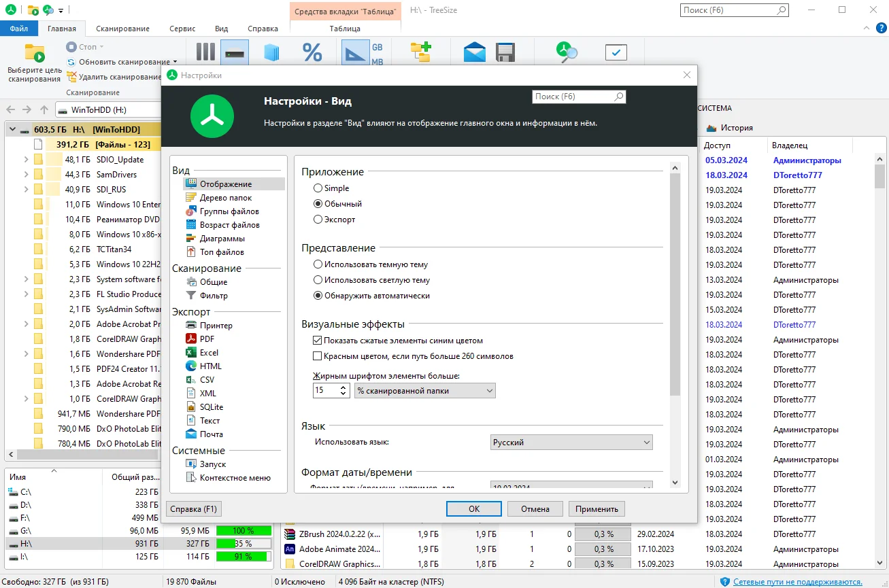This screenshot has width=889, height=588.
Task: Open Printer export settings
Action: point(216,326)
